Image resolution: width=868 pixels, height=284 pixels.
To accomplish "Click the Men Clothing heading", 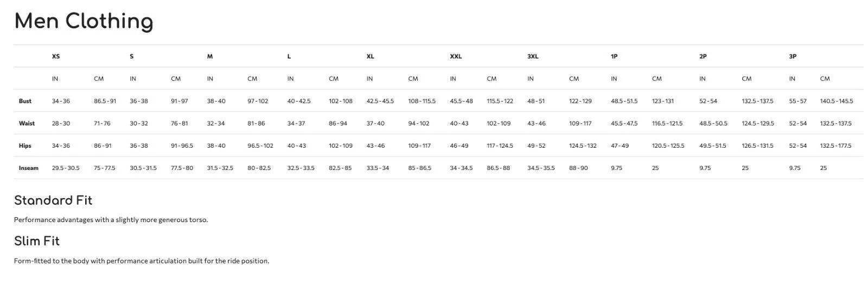I will tap(84, 22).
